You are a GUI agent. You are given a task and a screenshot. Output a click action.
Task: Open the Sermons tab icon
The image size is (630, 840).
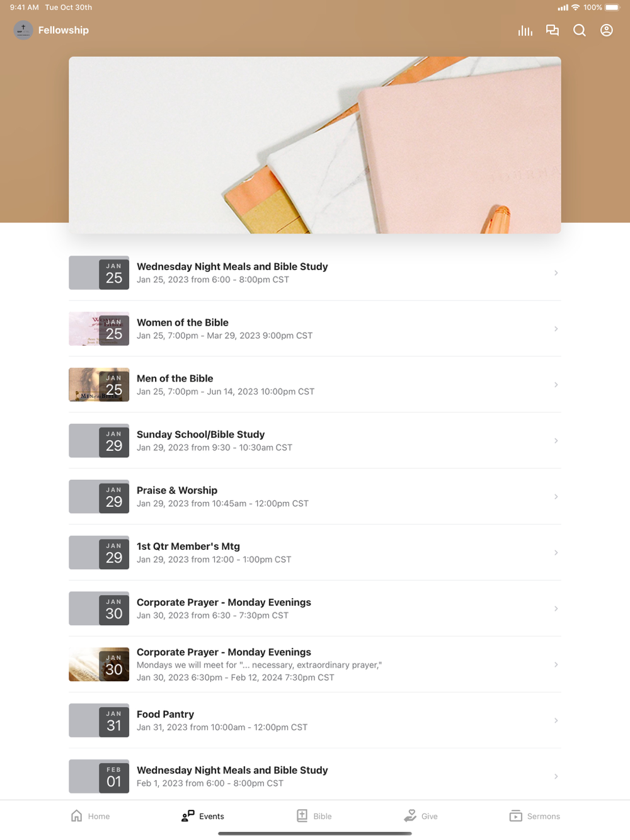coord(515,816)
